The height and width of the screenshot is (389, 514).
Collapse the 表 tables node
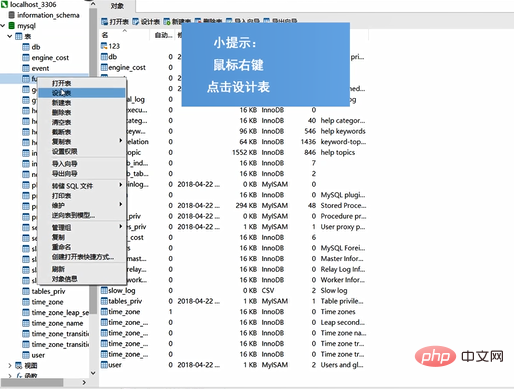click(10, 36)
